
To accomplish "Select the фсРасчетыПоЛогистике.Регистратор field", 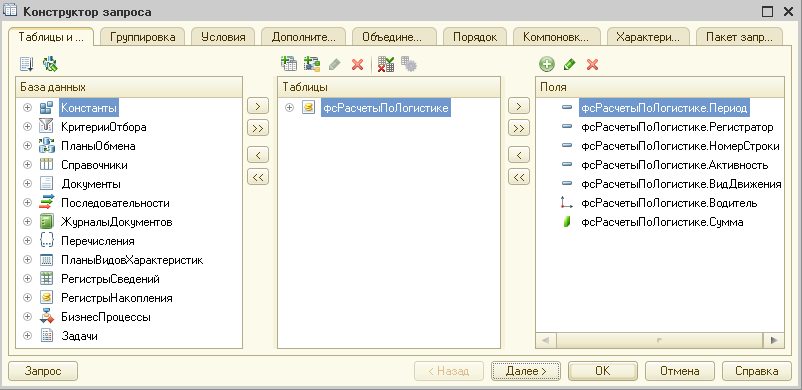I will [x=677, y=127].
